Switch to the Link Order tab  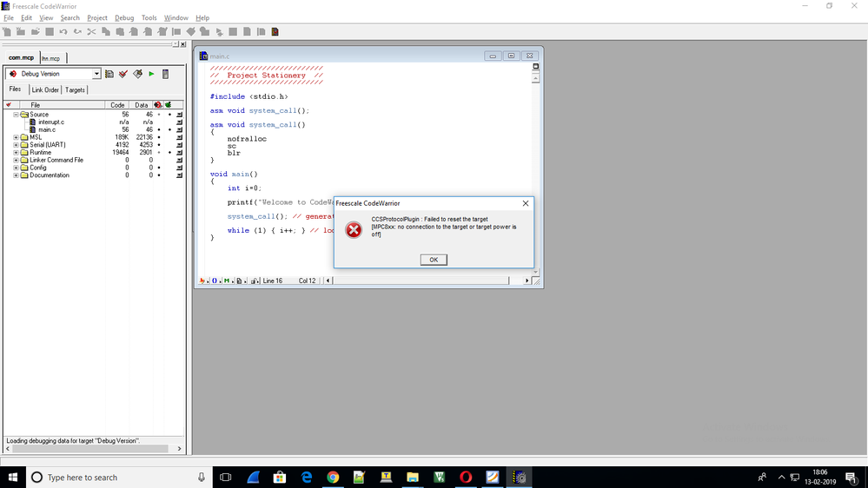[45, 89]
